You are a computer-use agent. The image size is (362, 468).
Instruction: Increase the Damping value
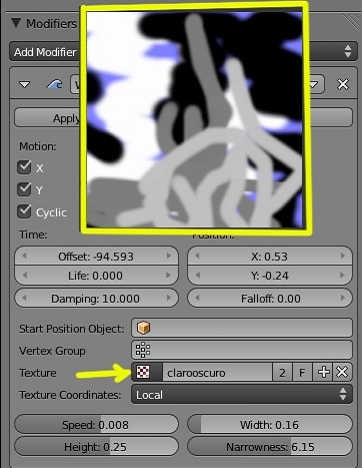coord(169,298)
